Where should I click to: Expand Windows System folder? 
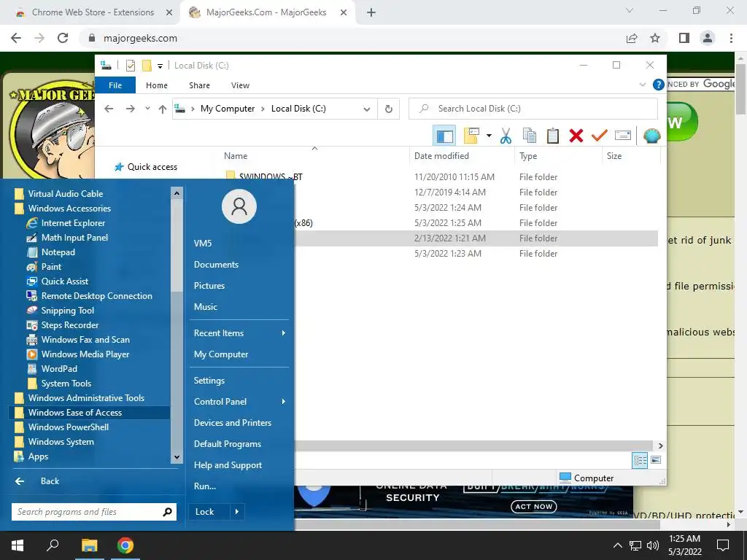click(61, 442)
